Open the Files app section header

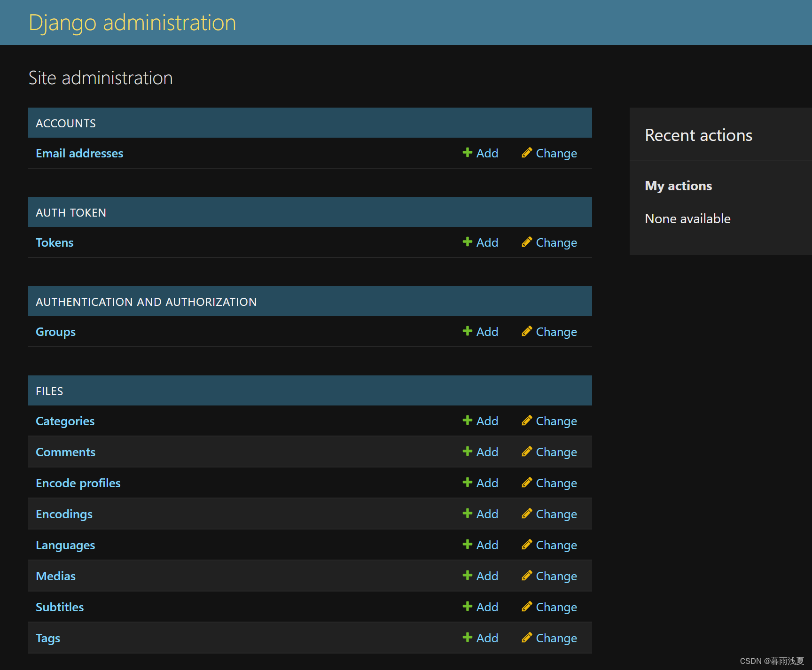pyautogui.click(x=49, y=391)
